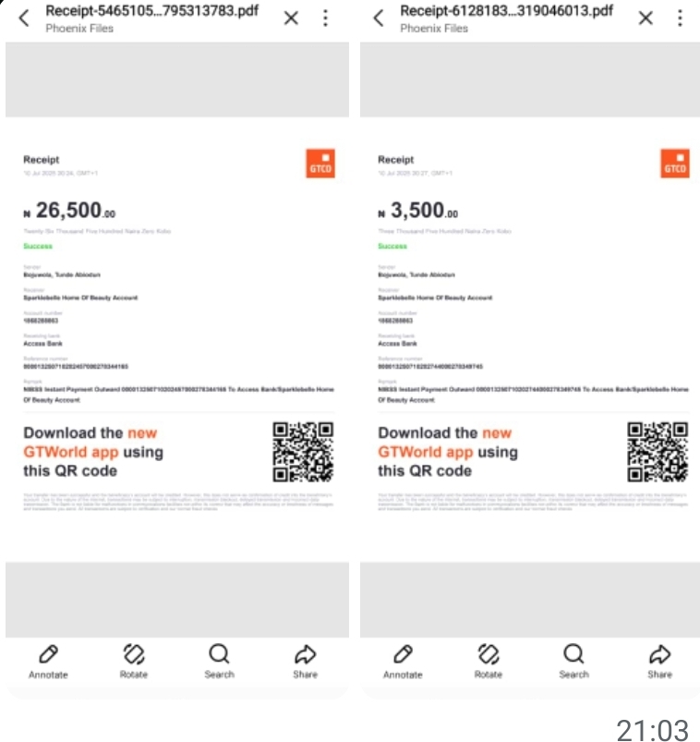Viewport: 700px width, 742px height.
Task: Annotate the 26,500 naira receipt
Action: [x=48, y=660]
